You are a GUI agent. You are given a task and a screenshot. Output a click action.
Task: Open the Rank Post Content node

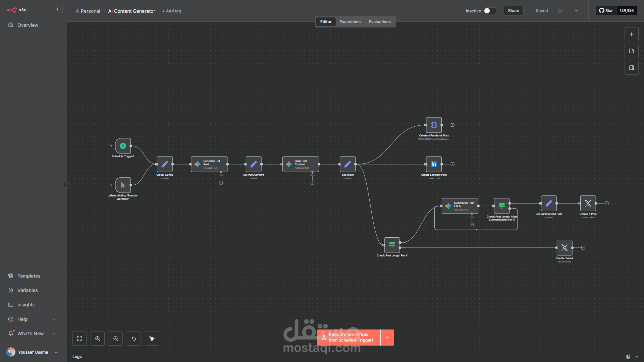301,164
